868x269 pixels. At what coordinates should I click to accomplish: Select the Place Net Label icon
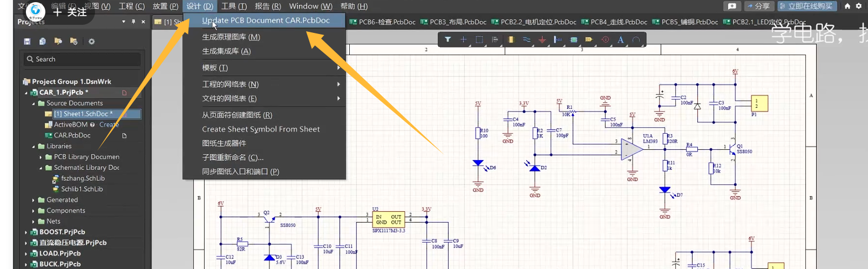pyautogui.click(x=558, y=39)
